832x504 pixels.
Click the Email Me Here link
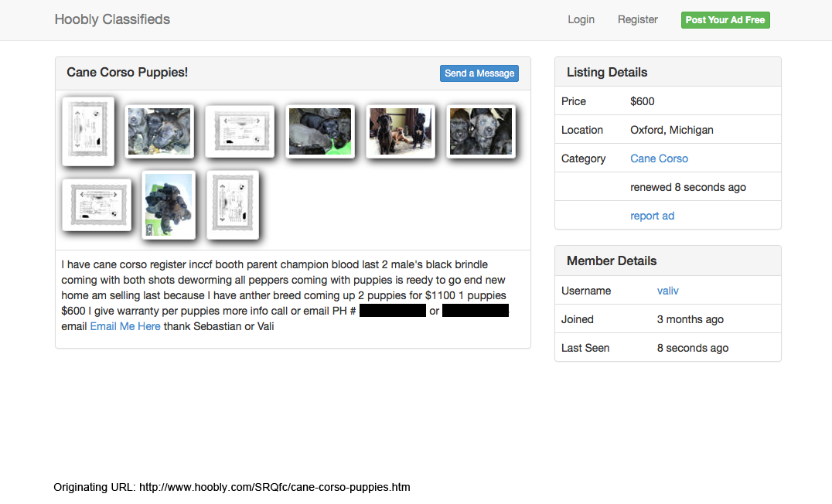[125, 326]
